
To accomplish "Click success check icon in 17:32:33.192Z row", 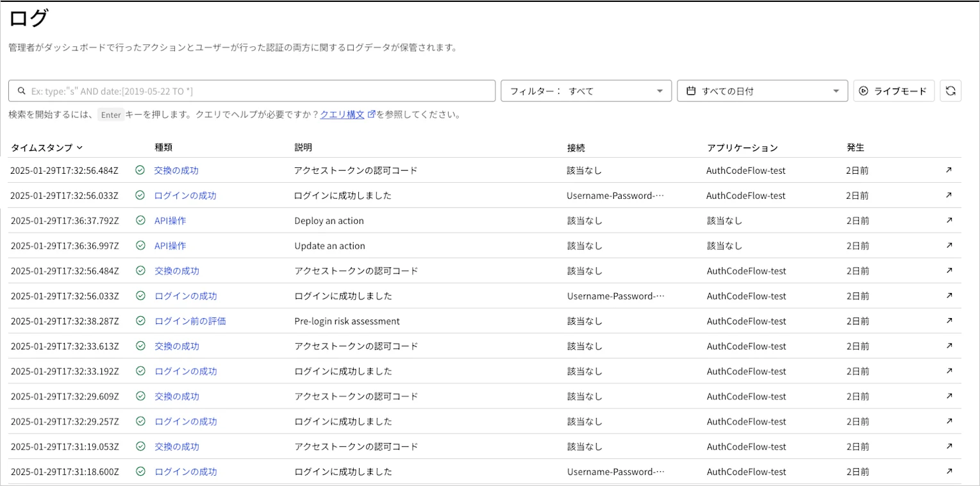I will click(x=140, y=371).
